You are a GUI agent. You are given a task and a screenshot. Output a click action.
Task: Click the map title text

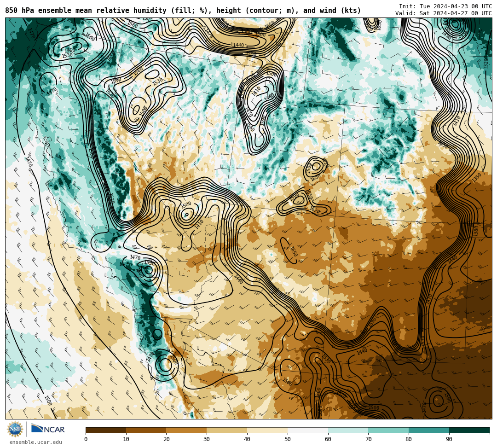pyautogui.click(x=183, y=11)
